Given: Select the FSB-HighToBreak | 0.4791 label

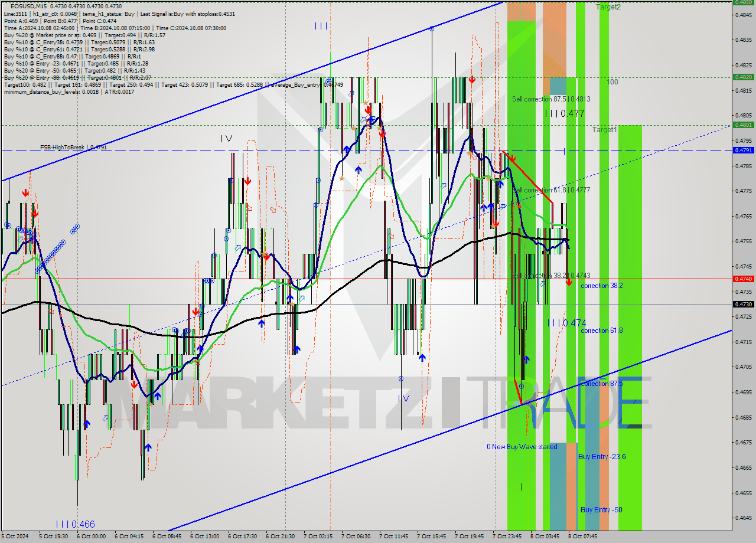Looking at the screenshot, I should [73, 147].
